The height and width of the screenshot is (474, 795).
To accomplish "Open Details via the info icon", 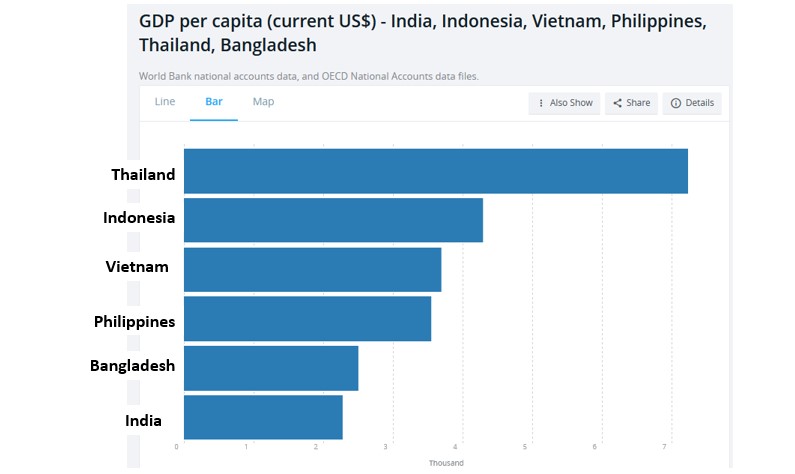I will (692, 103).
